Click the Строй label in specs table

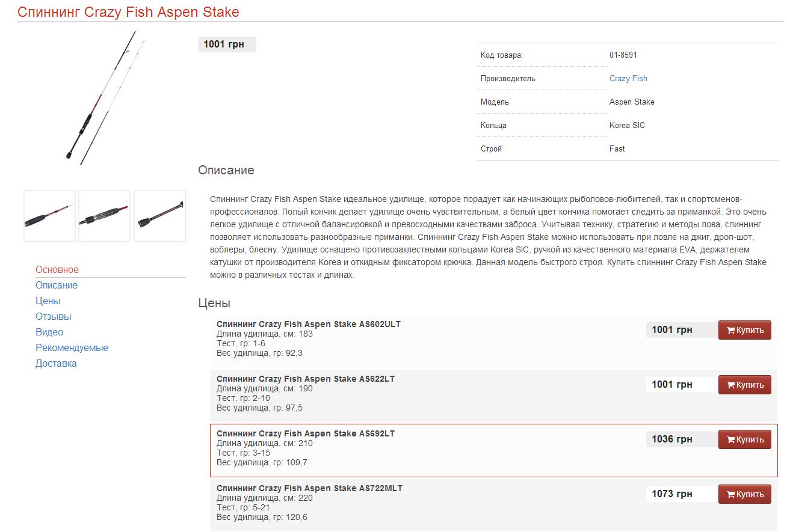tap(491, 148)
